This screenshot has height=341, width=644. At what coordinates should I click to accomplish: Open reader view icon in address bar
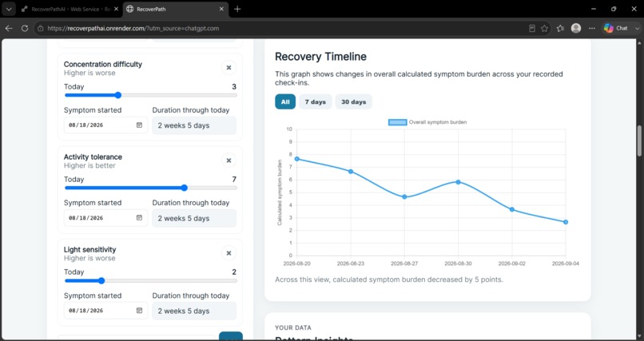click(x=532, y=28)
